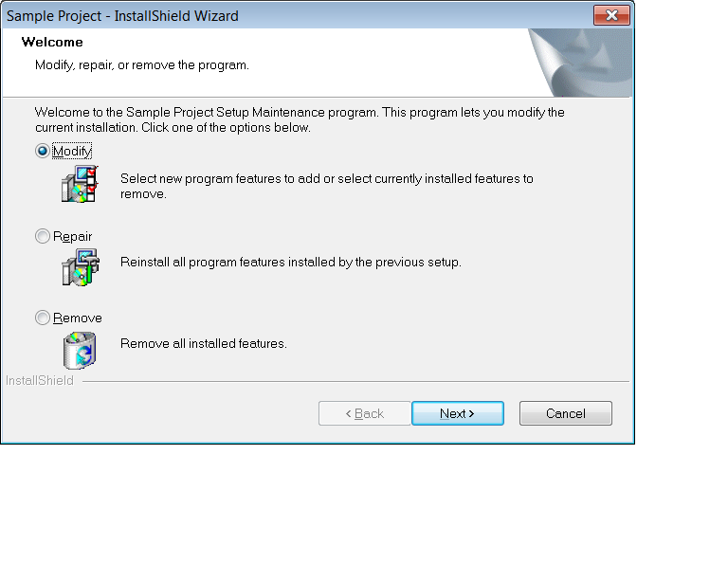The height and width of the screenshot is (582, 728).
Task: Close the wizard with the red X
Action: [x=611, y=15]
